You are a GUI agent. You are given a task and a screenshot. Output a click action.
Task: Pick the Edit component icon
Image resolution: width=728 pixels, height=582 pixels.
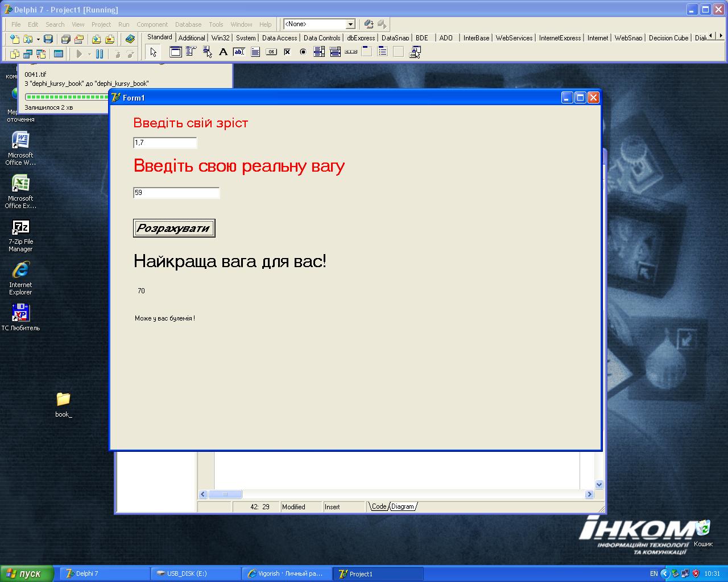(x=239, y=52)
